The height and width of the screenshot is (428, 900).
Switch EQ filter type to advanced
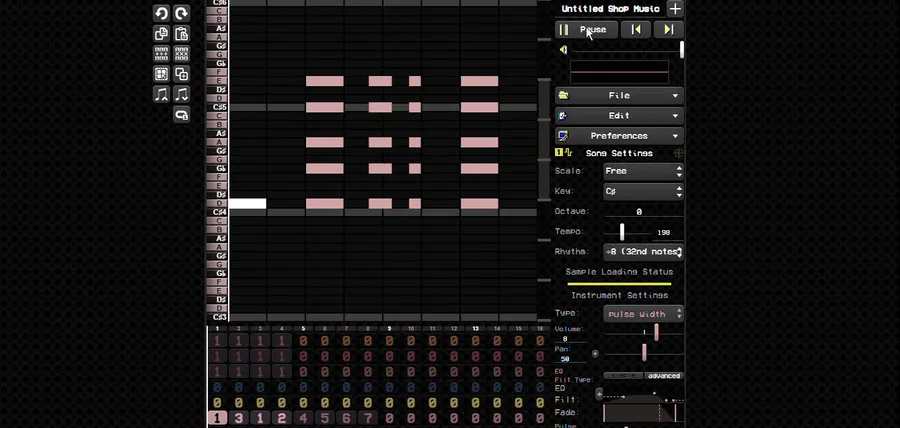[x=664, y=376]
